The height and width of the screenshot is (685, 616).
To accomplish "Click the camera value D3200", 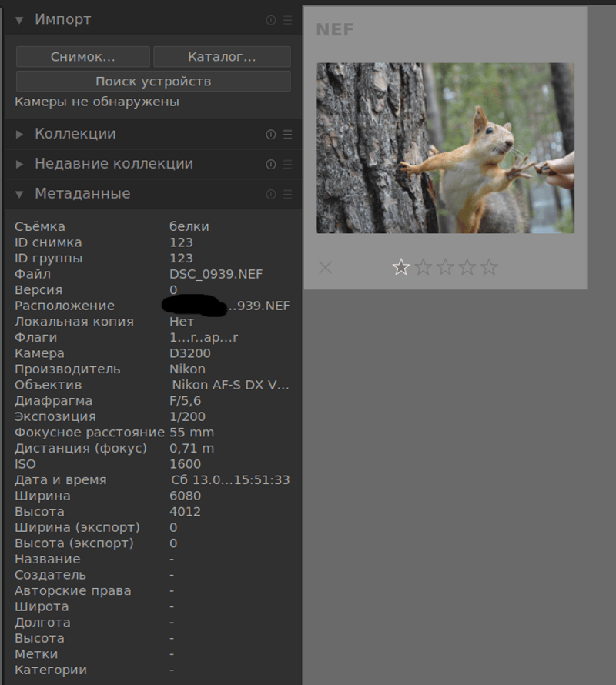I will (190, 353).
